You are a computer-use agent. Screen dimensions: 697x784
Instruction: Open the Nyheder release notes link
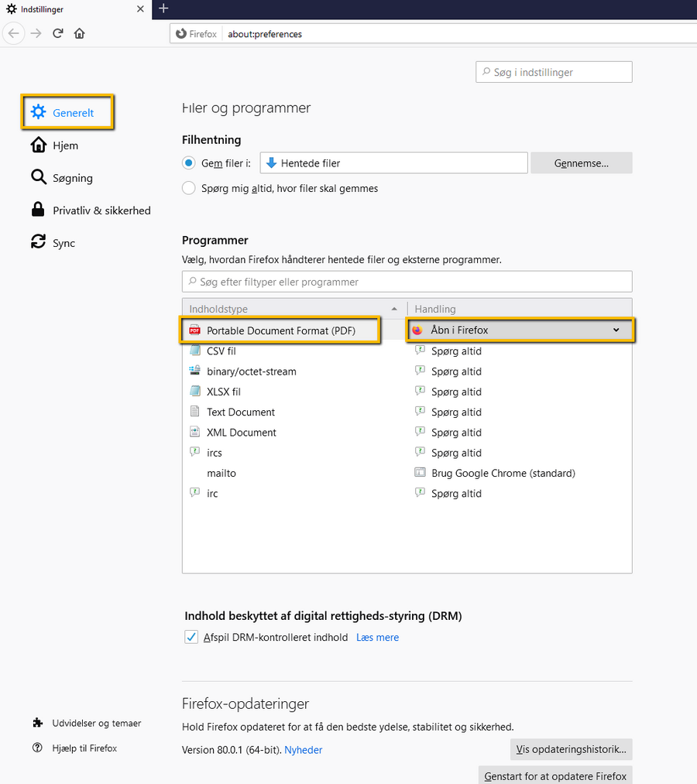point(304,749)
